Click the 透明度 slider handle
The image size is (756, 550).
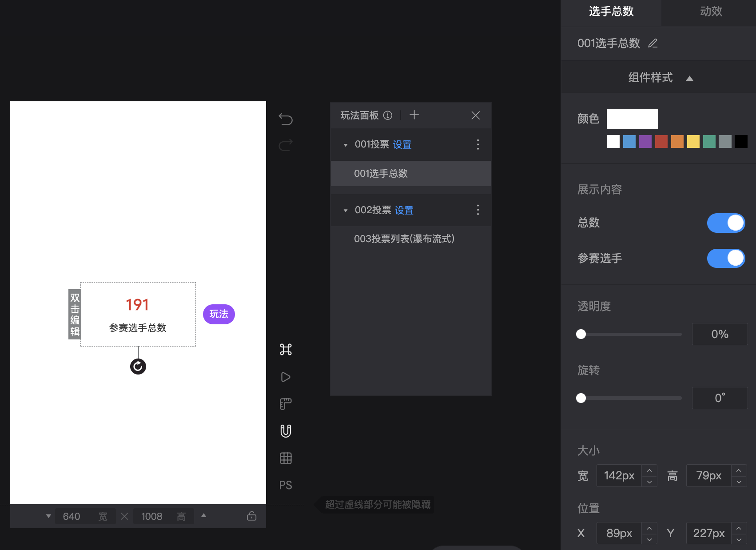581,334
